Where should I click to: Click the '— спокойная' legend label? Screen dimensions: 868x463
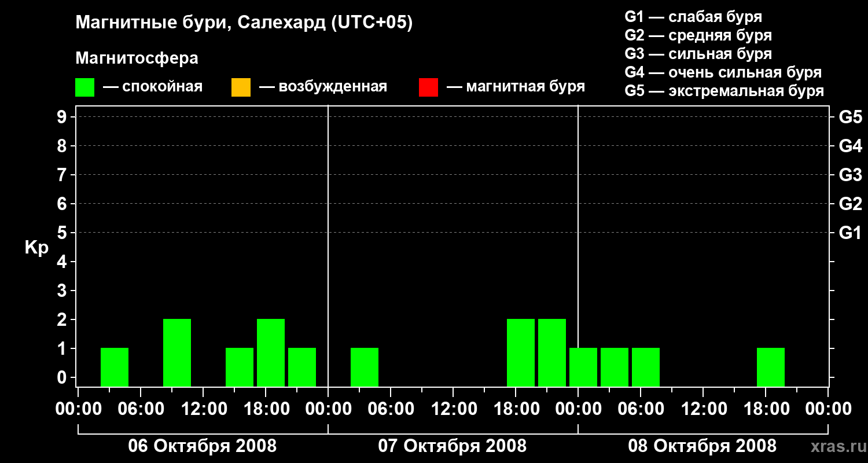click(153, 87)
